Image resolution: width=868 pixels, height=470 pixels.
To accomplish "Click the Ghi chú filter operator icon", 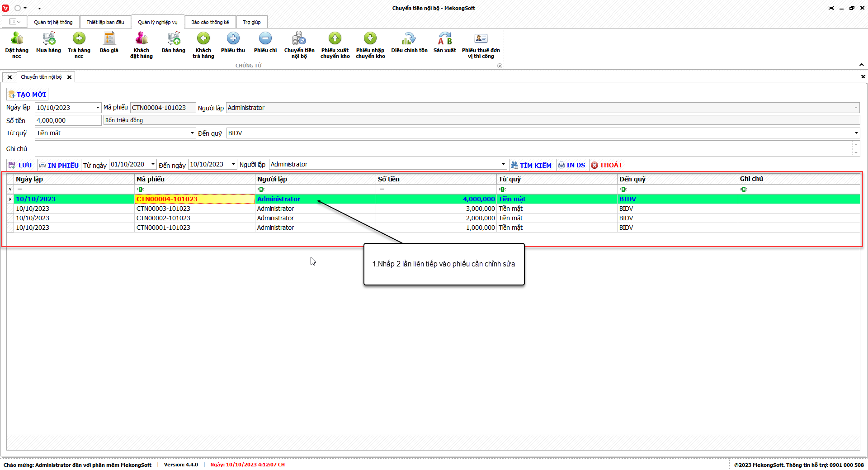I will pyautogui.click(x=744, y=189).
